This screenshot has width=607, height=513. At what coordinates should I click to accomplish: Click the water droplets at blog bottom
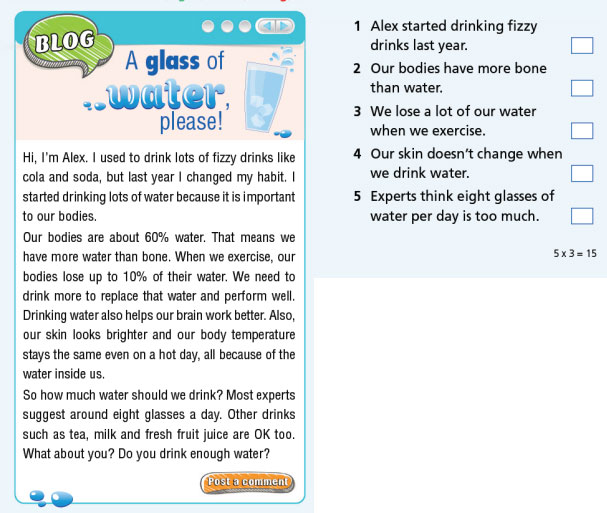[50, 495]
